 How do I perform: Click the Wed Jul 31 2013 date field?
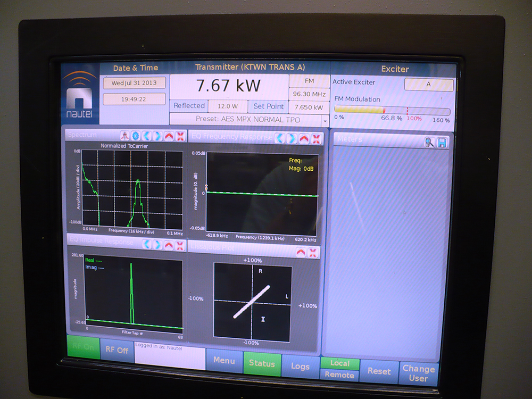tap(134, 83)
